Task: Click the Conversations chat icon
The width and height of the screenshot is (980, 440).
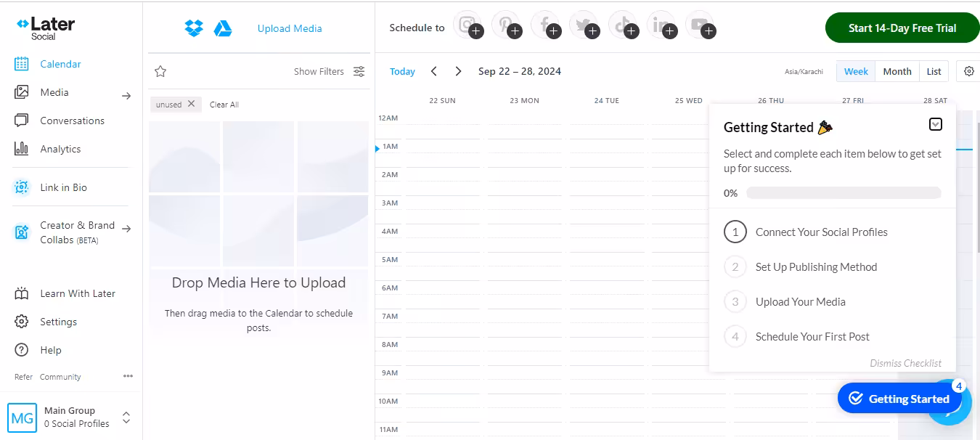Action: tap(22, 121)
